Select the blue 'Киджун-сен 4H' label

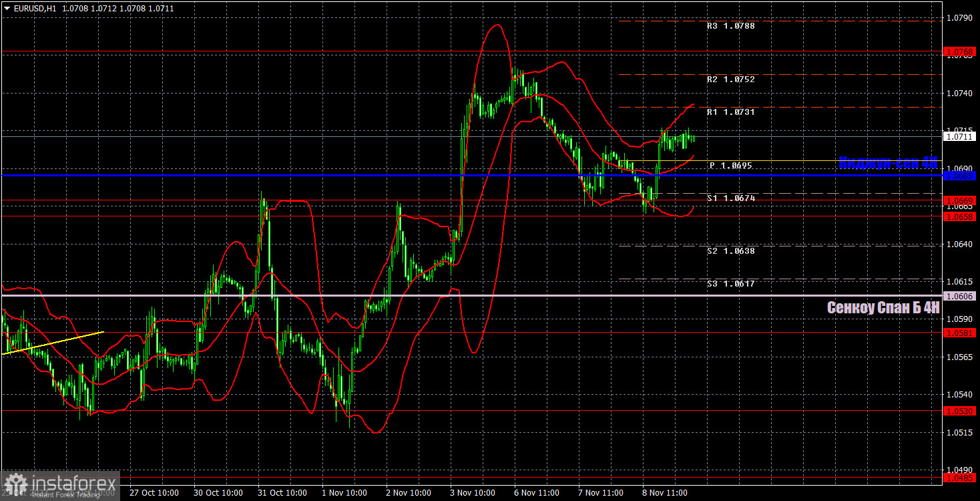click(889, 162)
